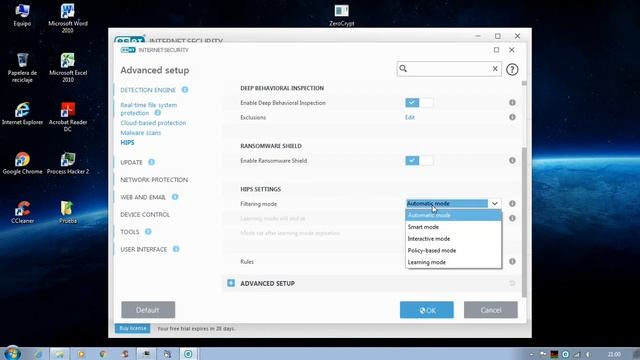Screen dimensions: 640x360
Task: Click the Windows Start button
Action: (x=12, y=353)
